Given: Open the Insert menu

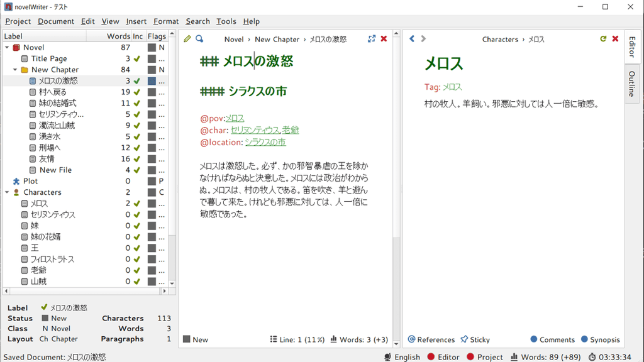Looking at the screenshot, I should pos(136,21).
